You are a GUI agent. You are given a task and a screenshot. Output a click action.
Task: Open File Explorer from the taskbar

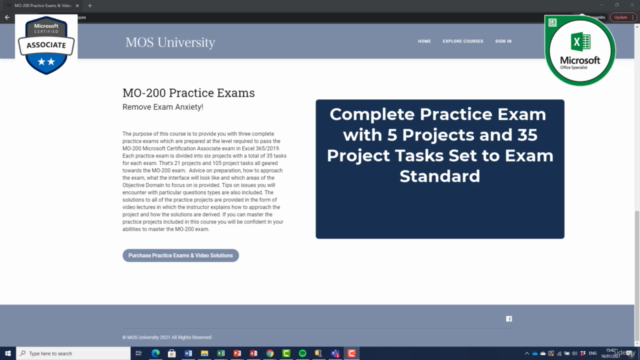point(204,353)
